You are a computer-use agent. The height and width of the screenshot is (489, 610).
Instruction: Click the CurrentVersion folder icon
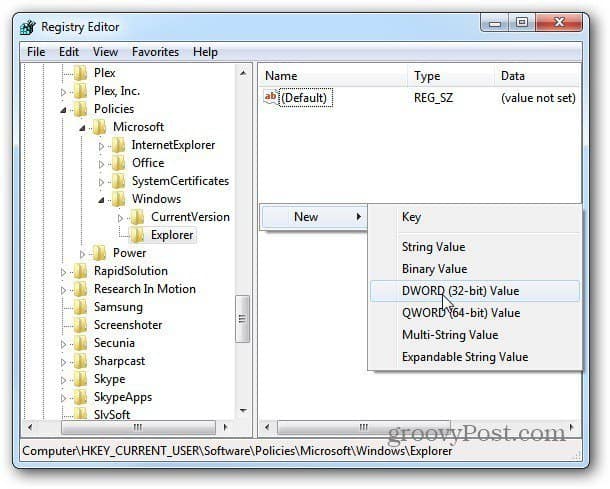point(137,217)
